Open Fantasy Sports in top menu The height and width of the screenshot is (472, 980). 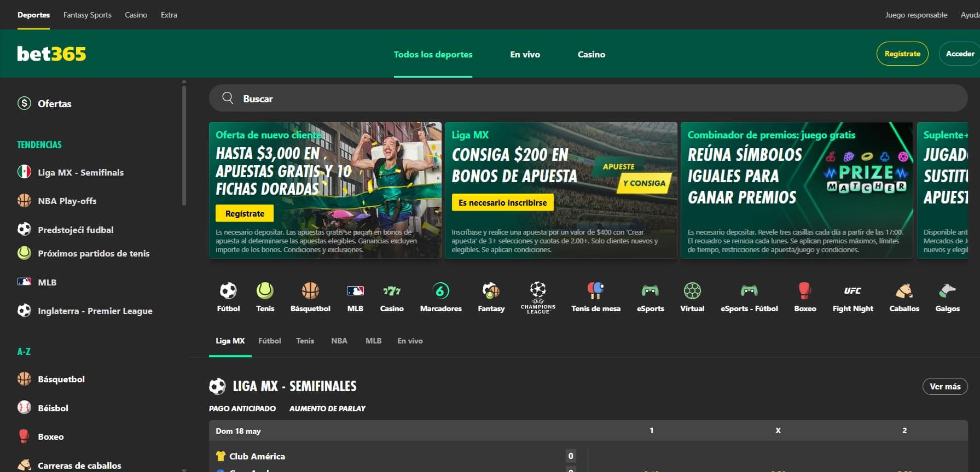(87, 15)
